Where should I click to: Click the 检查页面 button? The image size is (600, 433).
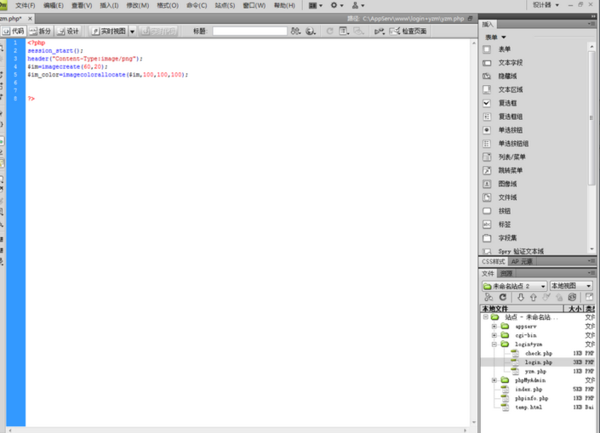(408, 31)
